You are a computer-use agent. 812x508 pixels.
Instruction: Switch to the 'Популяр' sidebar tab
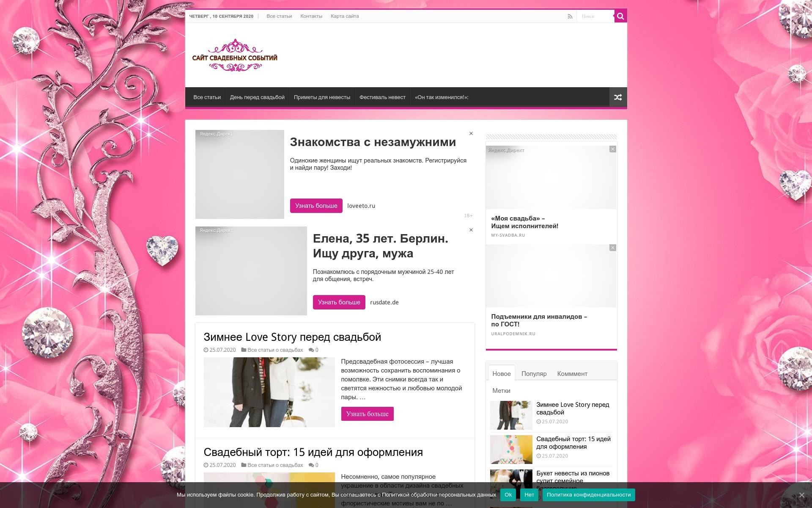(534, 374)
